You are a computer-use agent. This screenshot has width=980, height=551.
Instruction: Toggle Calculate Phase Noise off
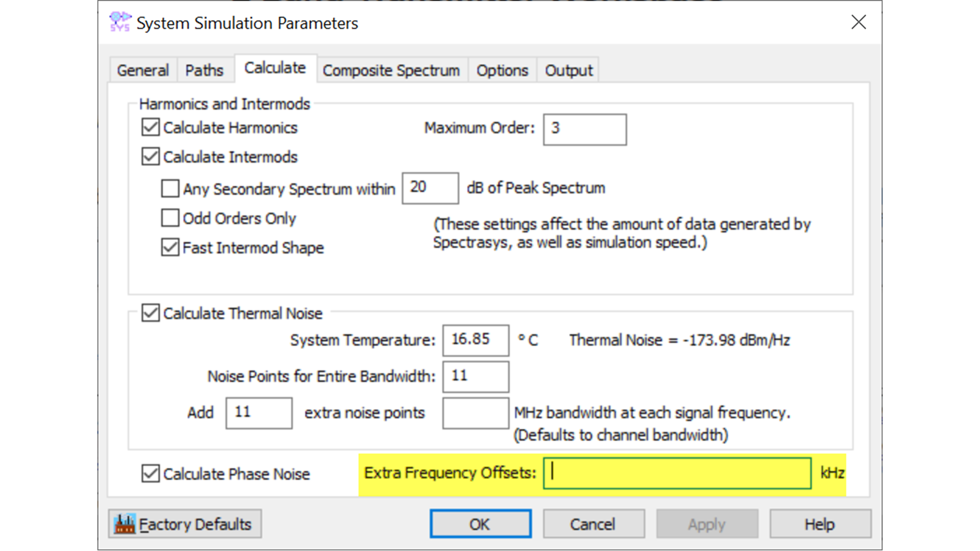pyautogui.click(x=149, y=473)
